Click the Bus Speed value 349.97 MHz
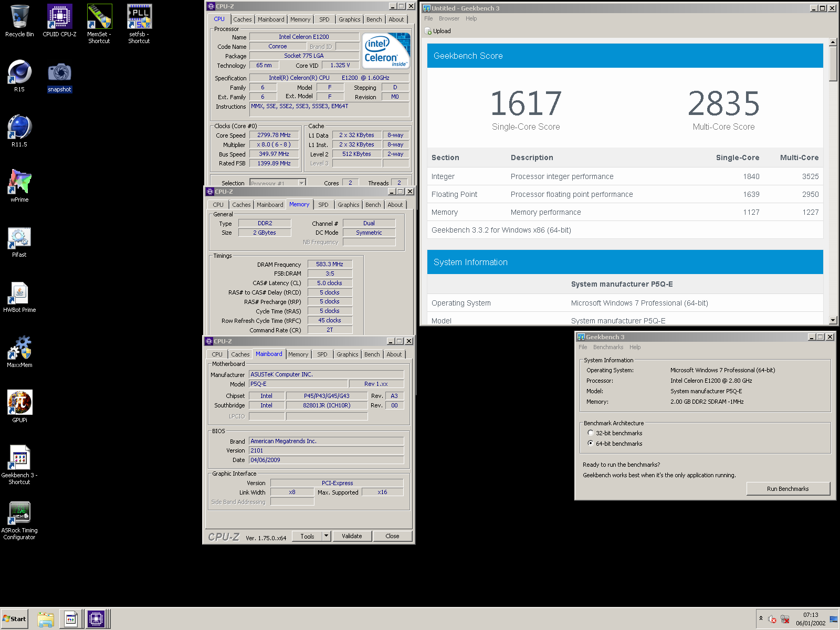This screenshot has height=630, width=840. pos(274,154)
